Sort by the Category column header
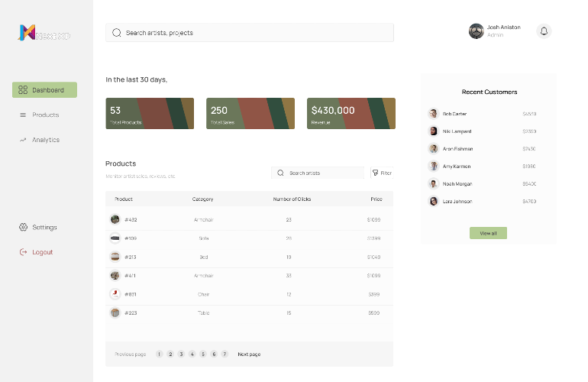The height and width of the screenshot is (382, 588). pos(202,199)
